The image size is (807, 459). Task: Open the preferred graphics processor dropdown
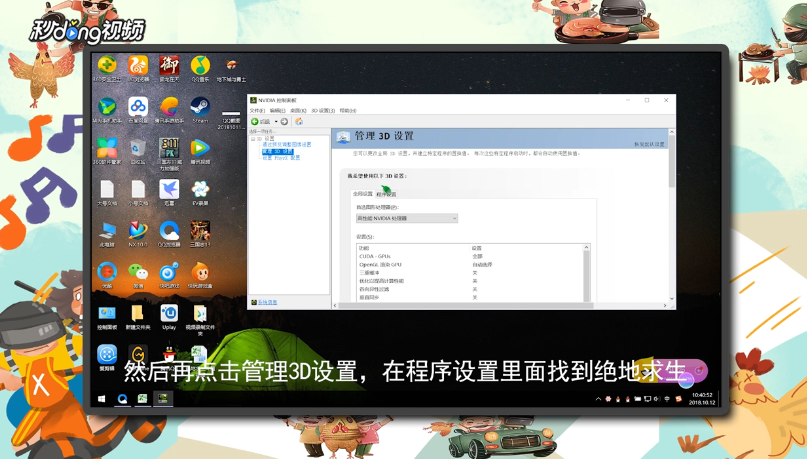[407, 218]
